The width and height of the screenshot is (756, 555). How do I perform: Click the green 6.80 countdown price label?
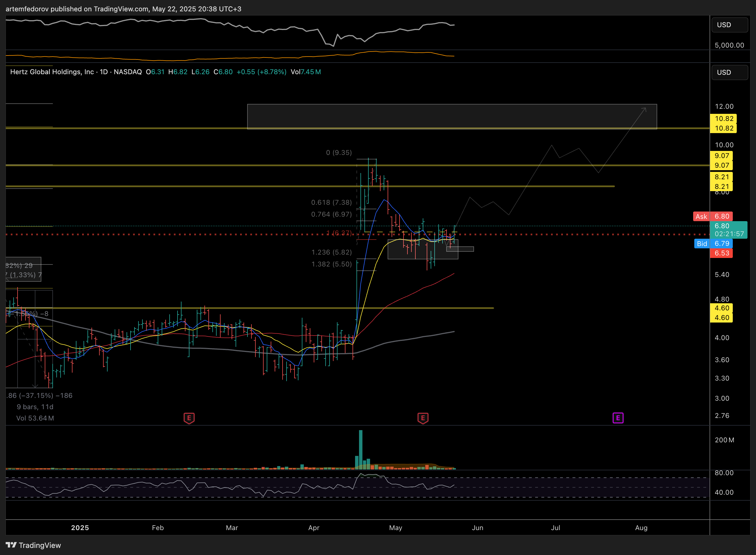pyautogui.click(x=729, y=230)
